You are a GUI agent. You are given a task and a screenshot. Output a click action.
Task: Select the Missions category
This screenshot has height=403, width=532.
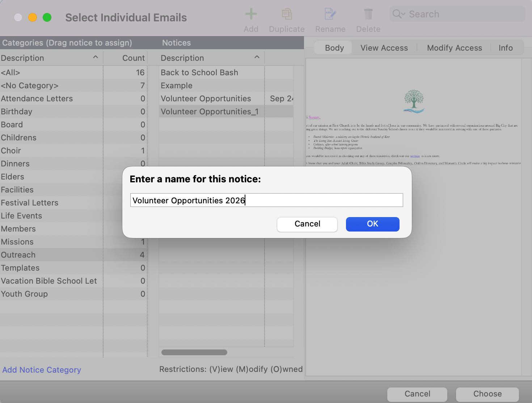pyautogui.click(x=73, y=242)
